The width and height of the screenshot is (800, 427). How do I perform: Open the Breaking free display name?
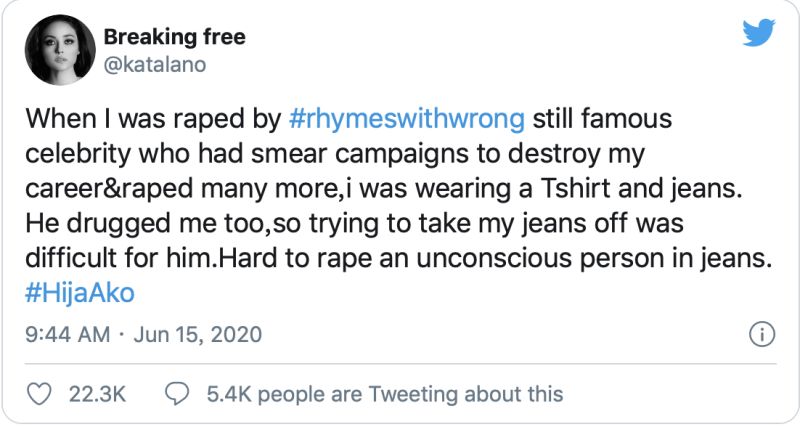[174, 37]
